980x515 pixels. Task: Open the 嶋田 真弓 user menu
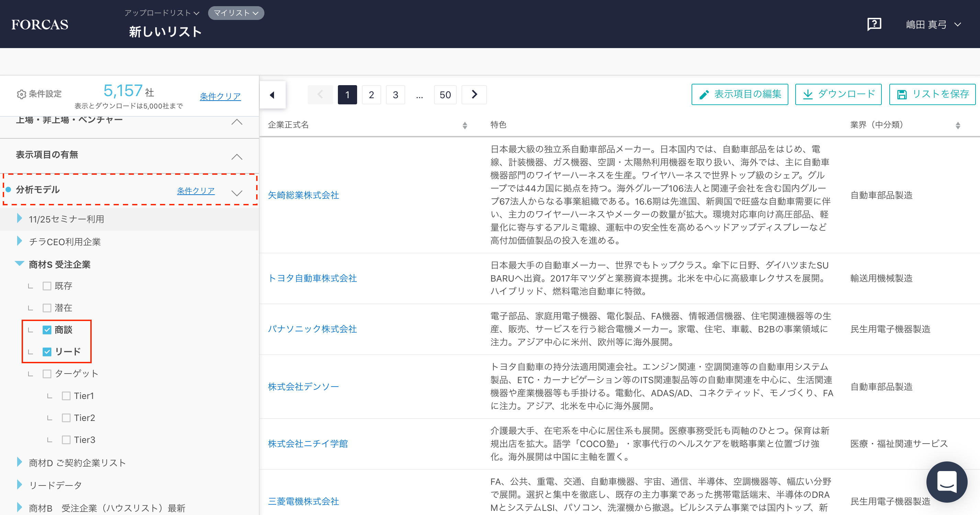tap(933, 25)
